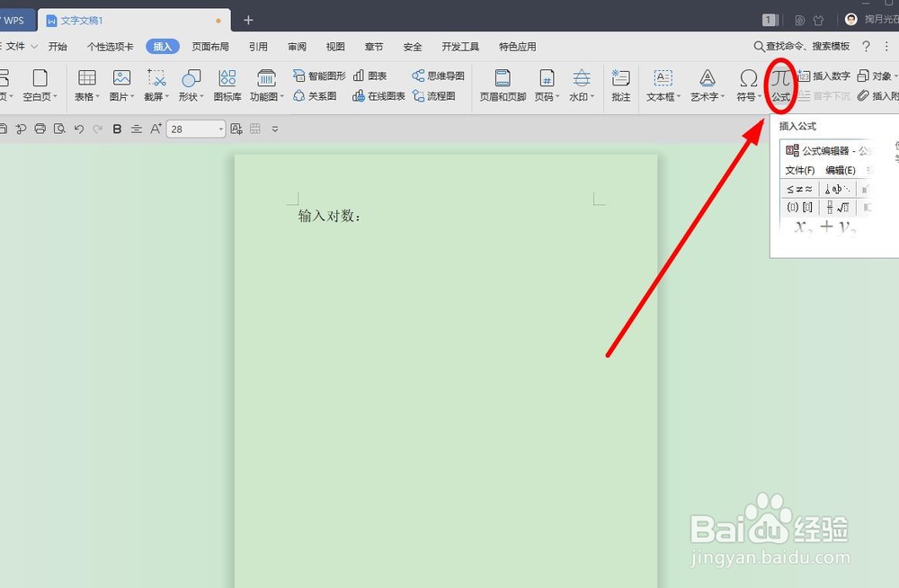899x588 pixels.
Task: Click the skin shirt icon in title bar
Action: click(818, 20)
